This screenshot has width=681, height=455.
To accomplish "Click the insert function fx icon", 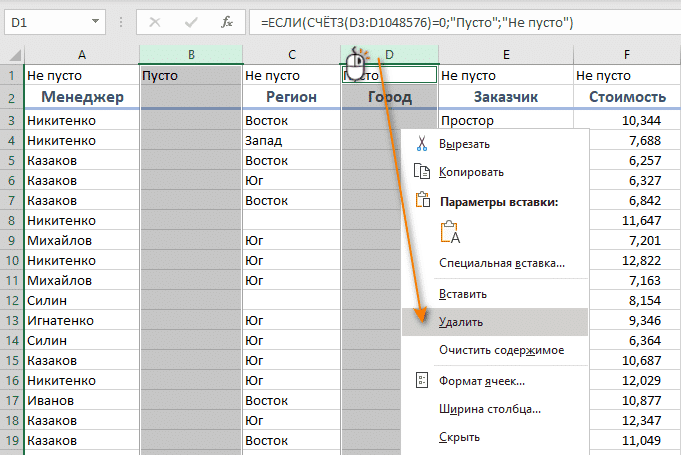I will (x=227, y=21).
